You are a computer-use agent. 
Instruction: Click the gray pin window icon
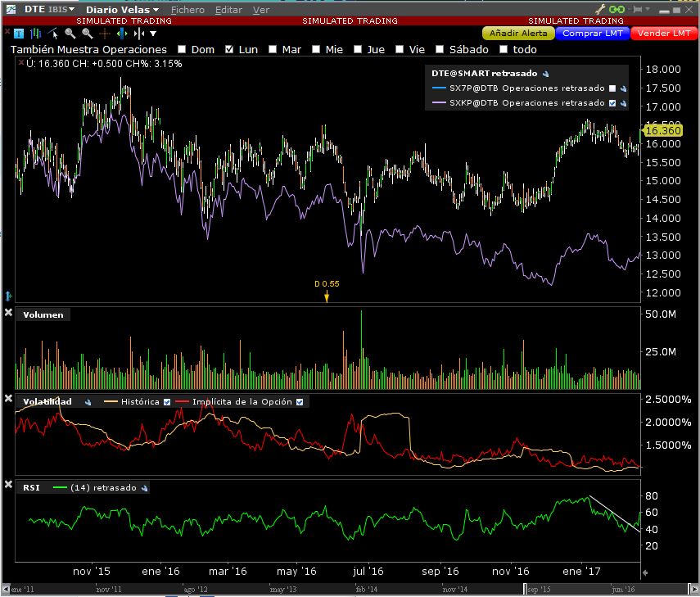(x=637, y=9)
